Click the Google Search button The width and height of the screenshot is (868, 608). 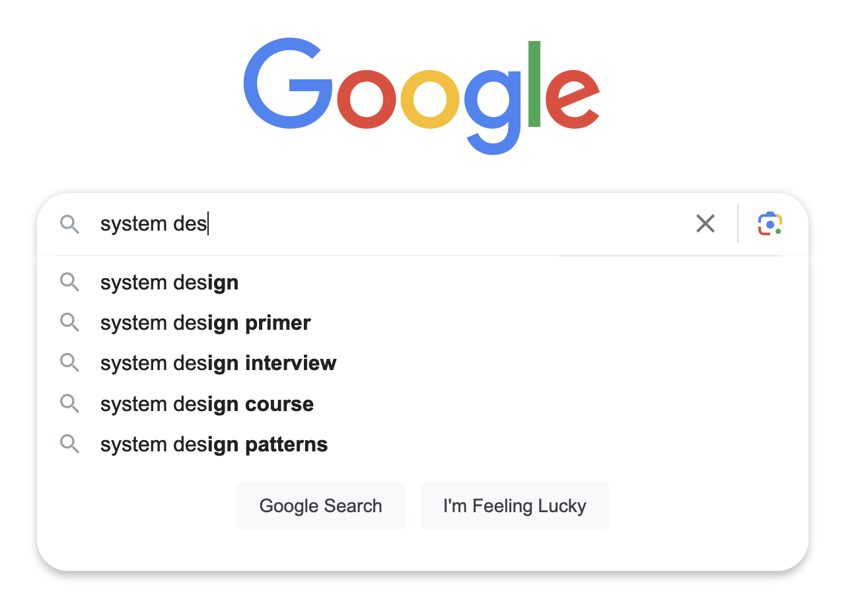320,506
